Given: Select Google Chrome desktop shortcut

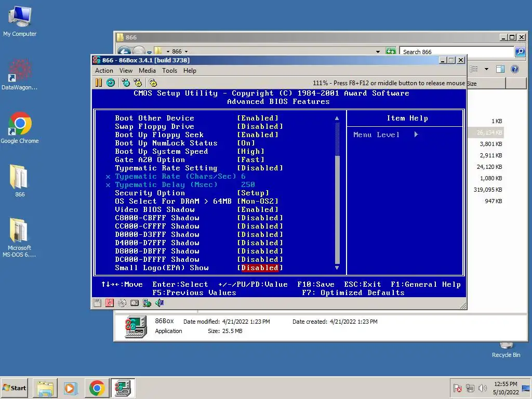Looking at the screenshot, I should [20, 128].
